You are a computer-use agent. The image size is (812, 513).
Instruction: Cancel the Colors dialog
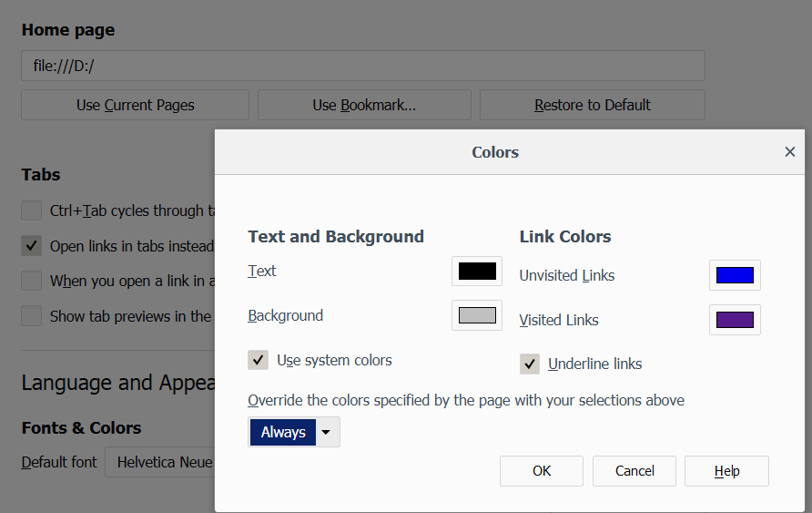click(x=634, y=471)
